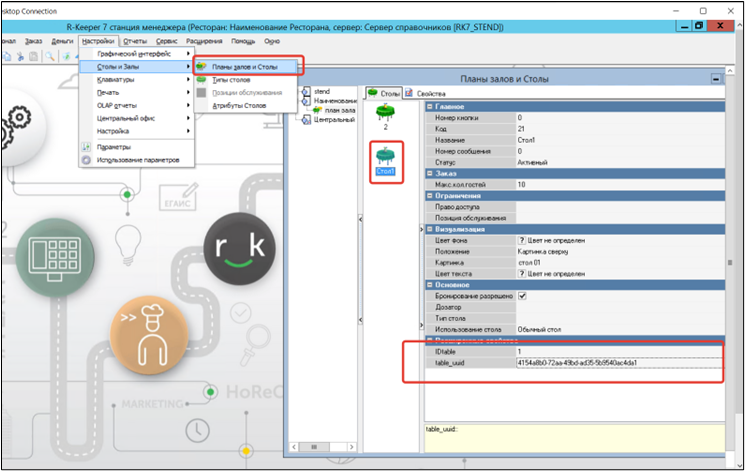Click the magnifier search toolbar icon
Viewport: 745px width, 471px height.
click(49, 57)
